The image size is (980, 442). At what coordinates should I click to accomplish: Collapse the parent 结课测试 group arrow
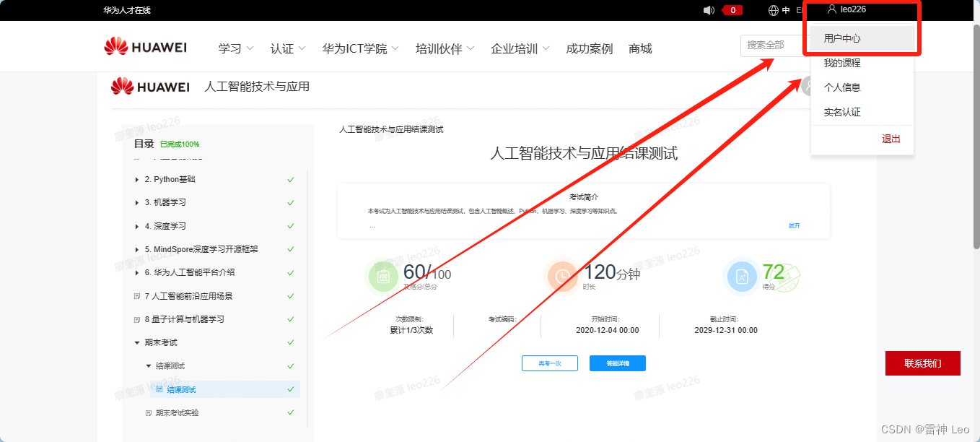tap(149, 366)
